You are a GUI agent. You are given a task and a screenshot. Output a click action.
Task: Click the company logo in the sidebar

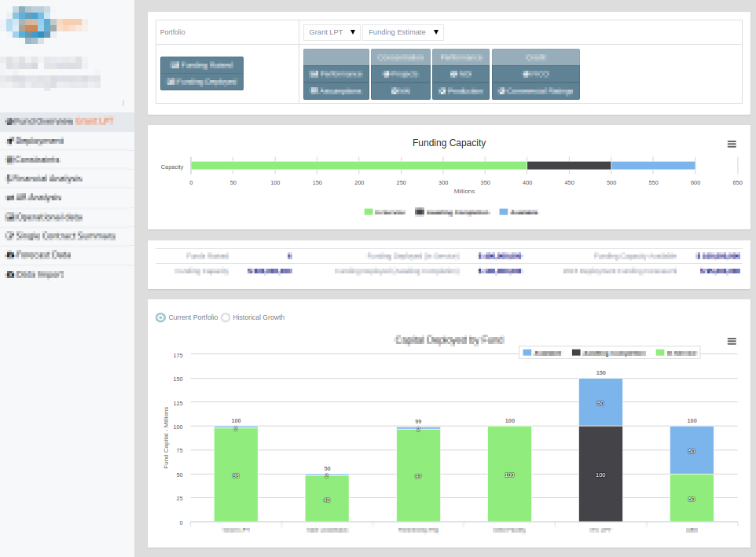pos(46,25)
